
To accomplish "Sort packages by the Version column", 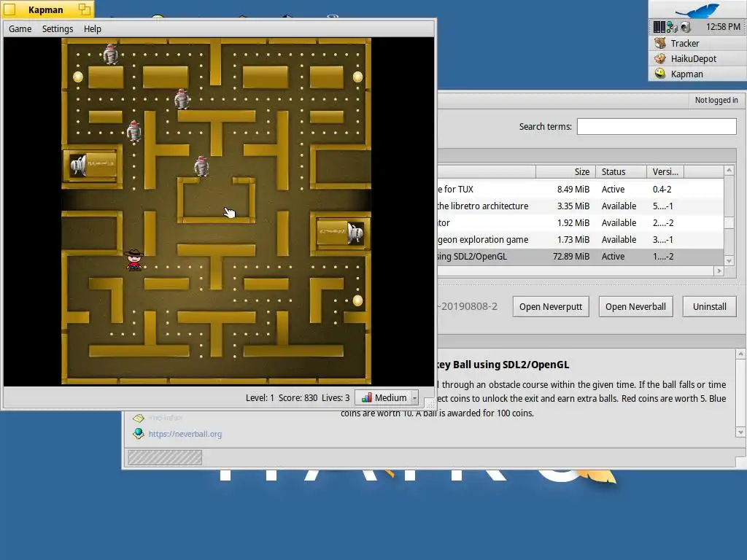I will (665, 172).
